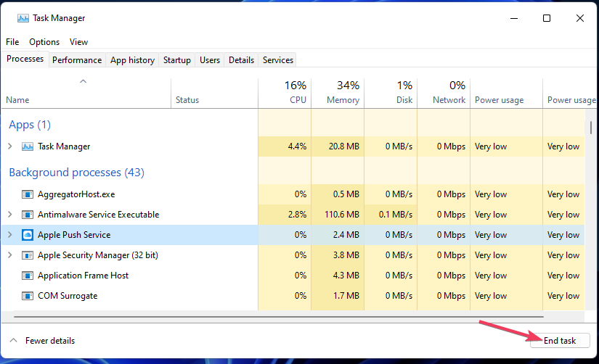
Task: Collapse view with Fewer details
Action: point(42,341)
